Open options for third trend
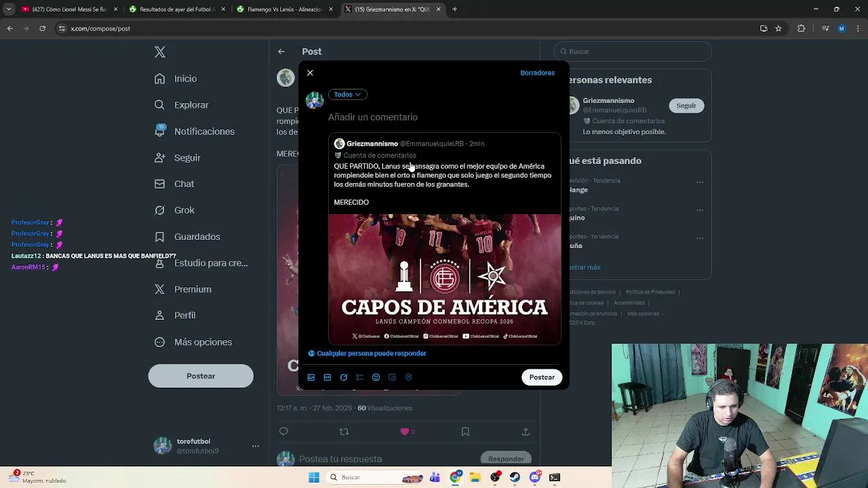 tap(700, 237)
